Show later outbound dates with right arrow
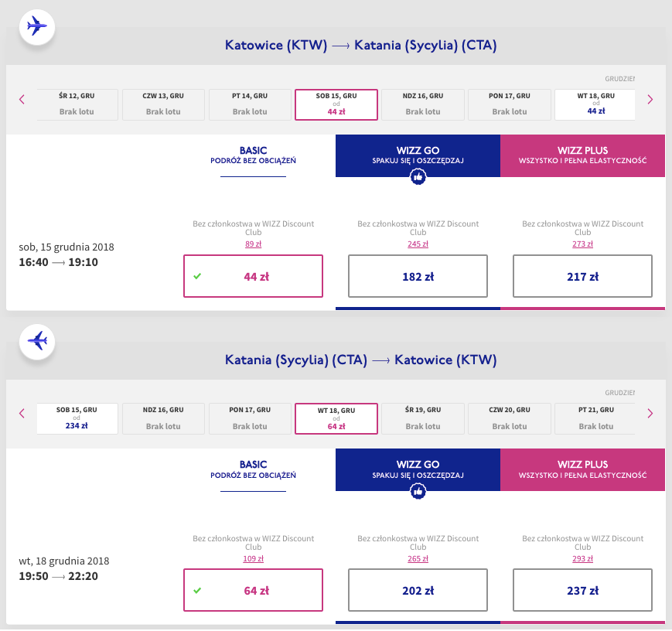The width and height of the screenshot is (672, 631). [650, 100]
